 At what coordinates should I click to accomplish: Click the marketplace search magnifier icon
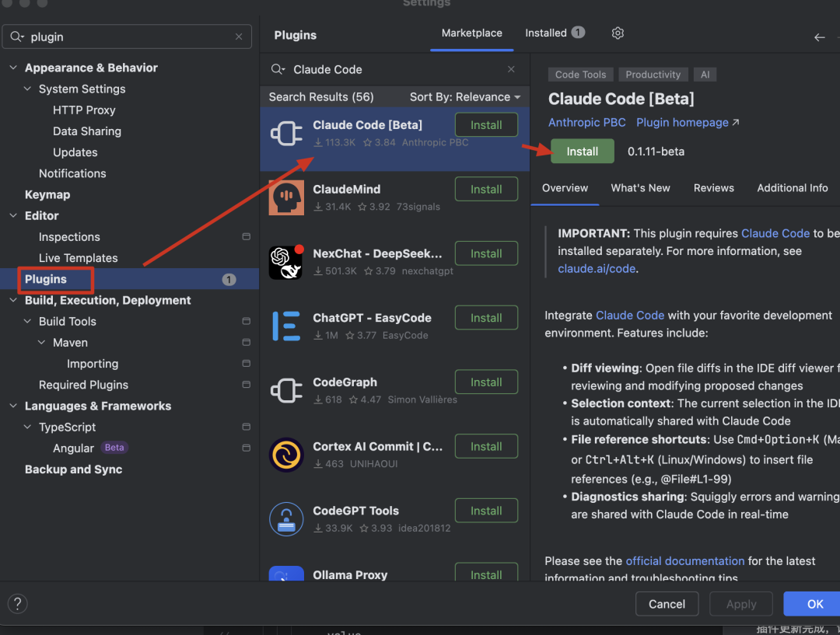(x=278, y=70)
